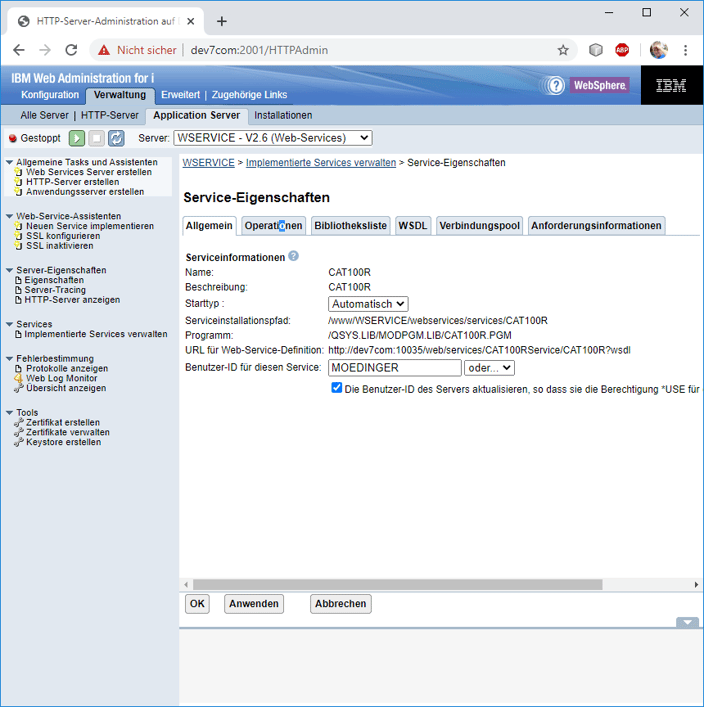Open the WSDL tab
The image size is (704, 707).
coord(413,225)
